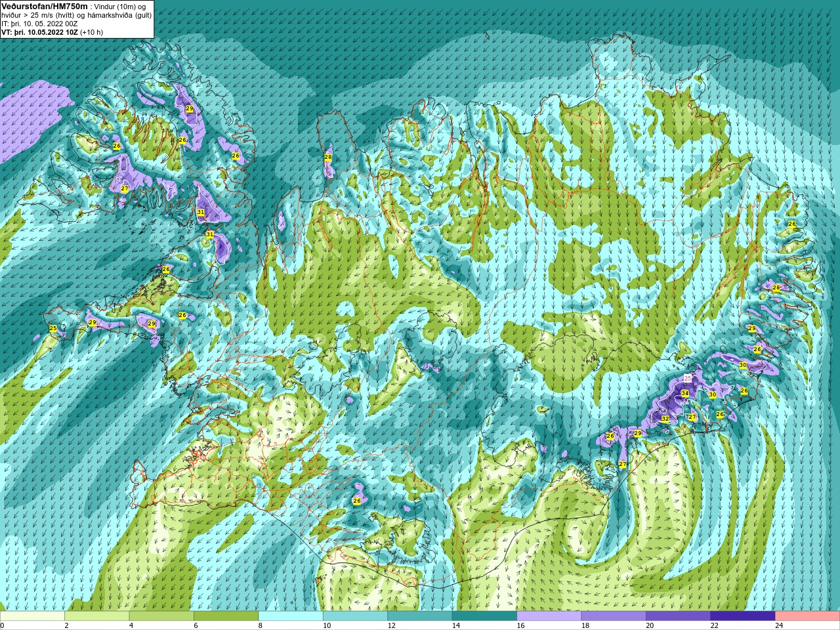Select the 20–22 m/s violet swatch
Image resolution: width=840 pixels, height=630 pixels.
(679, 616)
